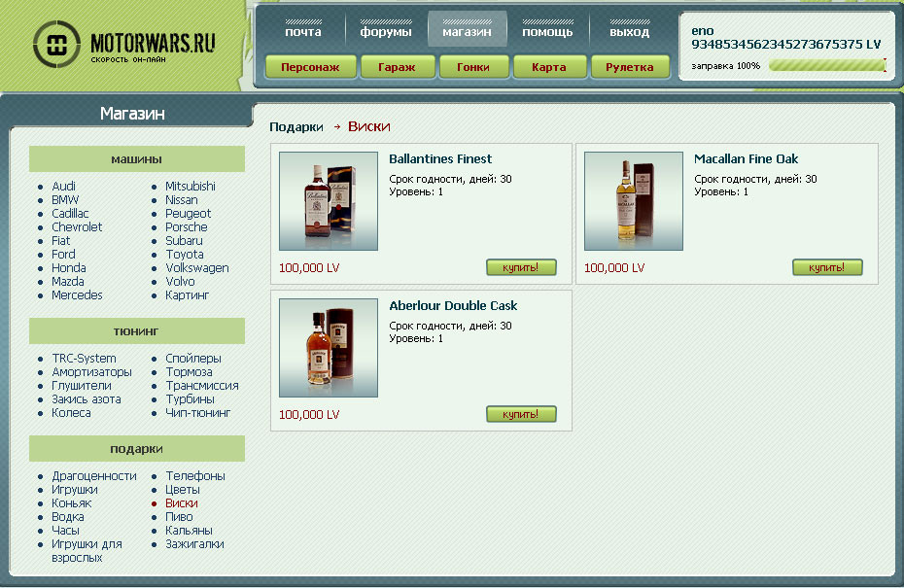Select the Водка gifts category
This screenshot has width=904, height=588.
tap(68, 517)
